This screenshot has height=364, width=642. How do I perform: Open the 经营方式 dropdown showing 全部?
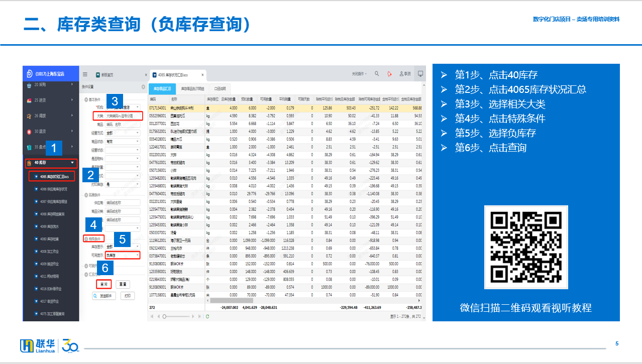tap(123, 133)
